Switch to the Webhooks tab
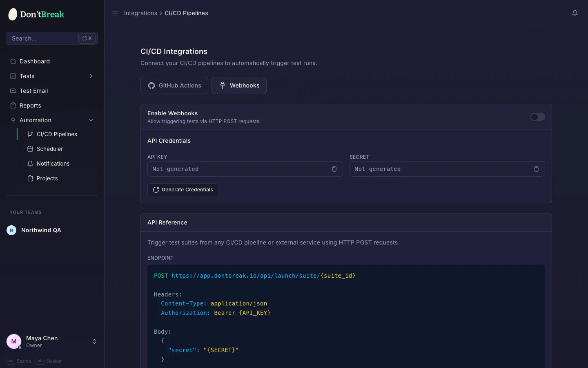The image size is (588, 368). (x=239, y=85)
